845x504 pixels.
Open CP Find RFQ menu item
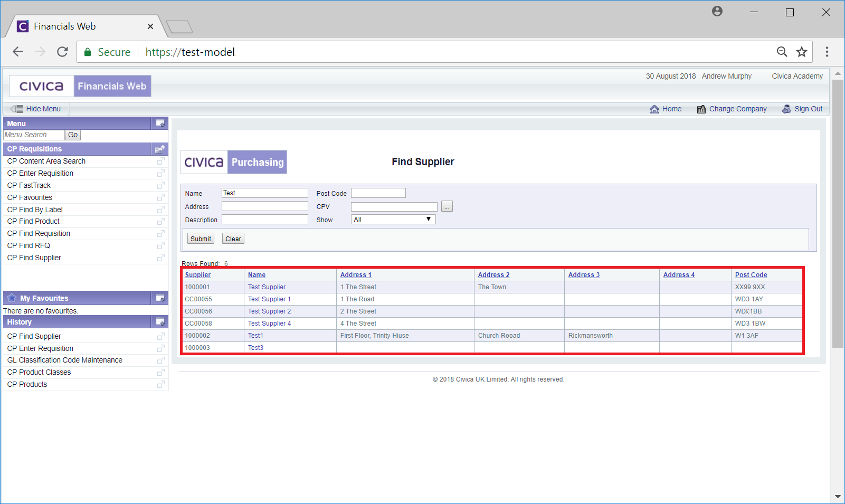29,245
